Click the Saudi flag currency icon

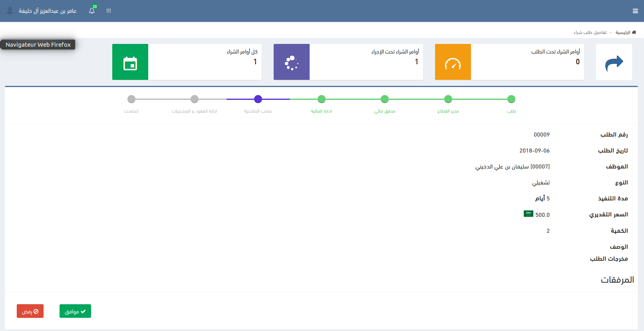point(528,214)
